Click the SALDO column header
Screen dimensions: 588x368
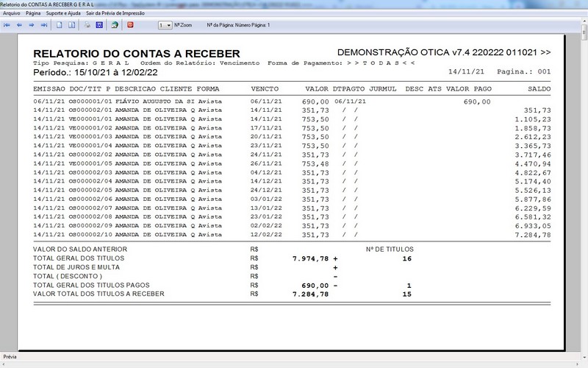point(539,89)
